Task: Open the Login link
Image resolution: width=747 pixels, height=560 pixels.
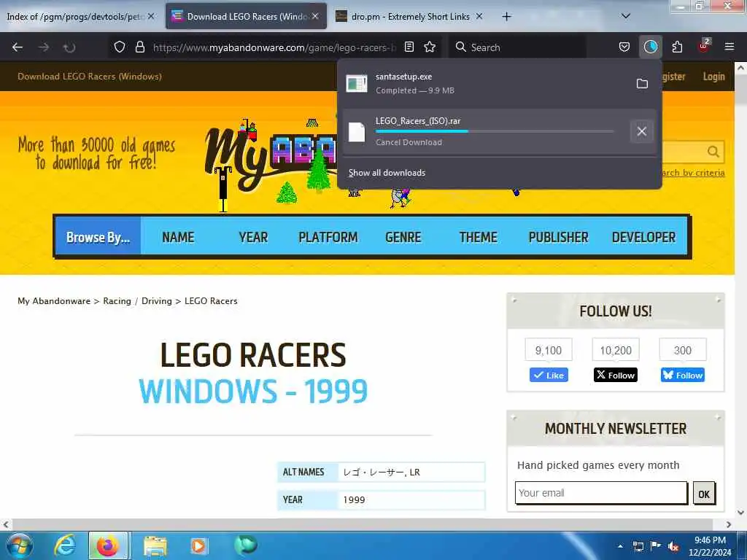Action: [x=713, y=76]
